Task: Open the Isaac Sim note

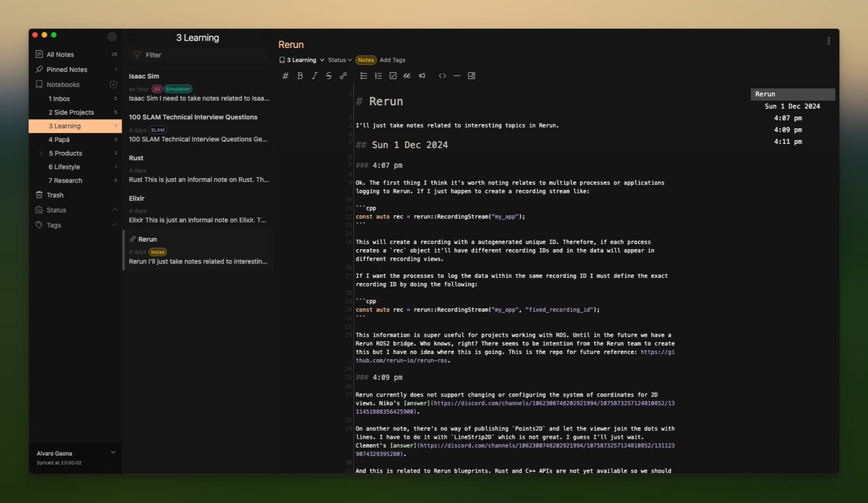Action: [198, 87]
